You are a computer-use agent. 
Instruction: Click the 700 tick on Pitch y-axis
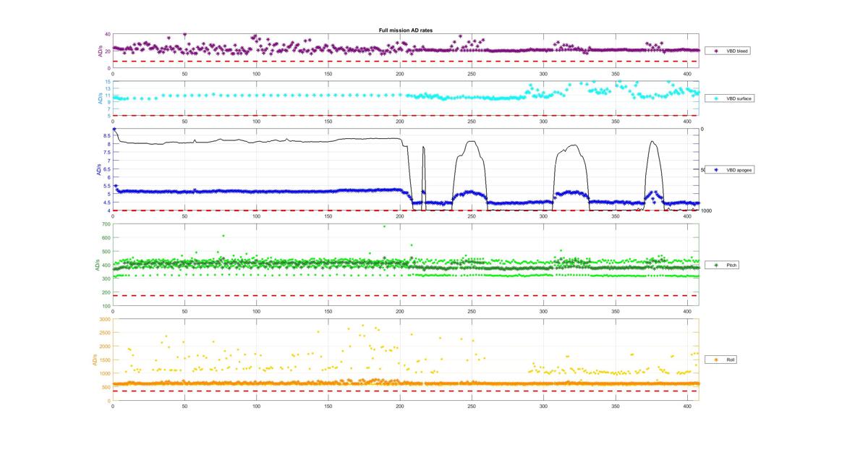point(106,225)
